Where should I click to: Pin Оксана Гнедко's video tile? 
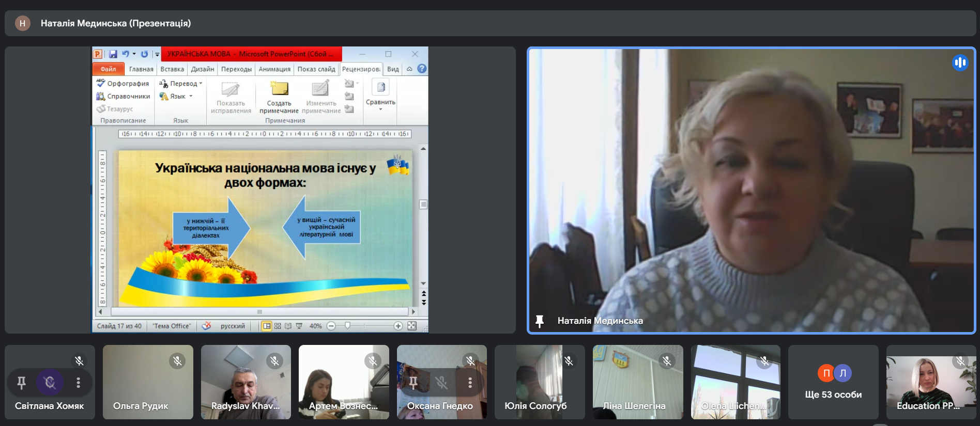tap(413, 383)
